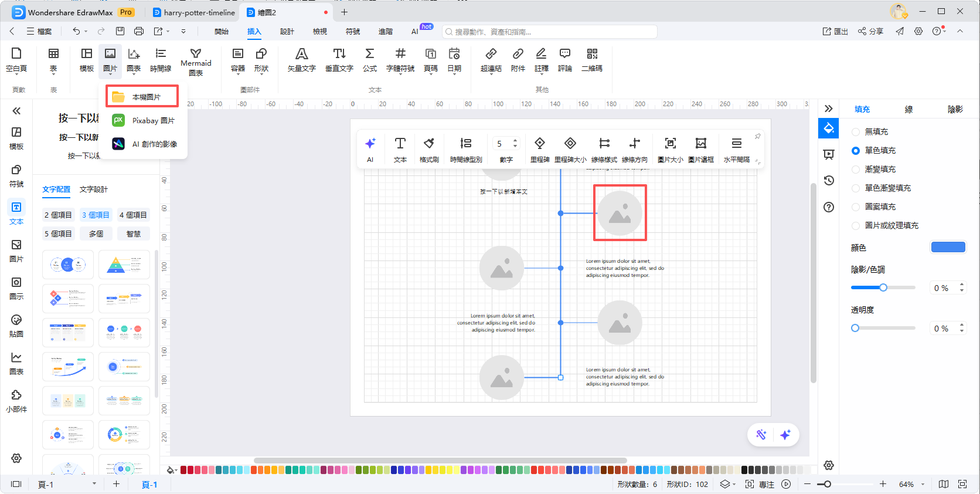Viewport: 980px width, 494px height.
Task: Click AI sparkle in floating toolbar
Action: pos(370,150)
